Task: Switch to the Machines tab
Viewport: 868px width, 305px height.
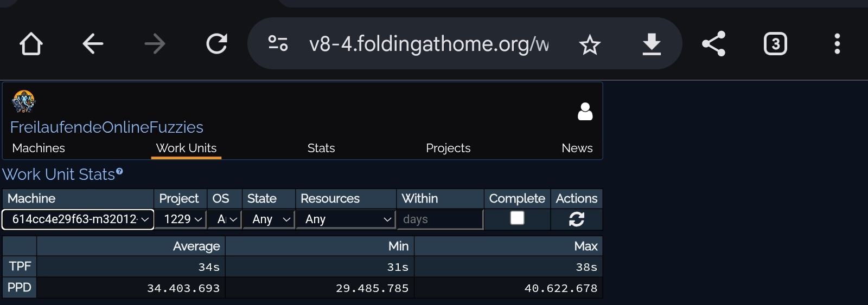Action: pyautogui.click(x=39, y=148)
